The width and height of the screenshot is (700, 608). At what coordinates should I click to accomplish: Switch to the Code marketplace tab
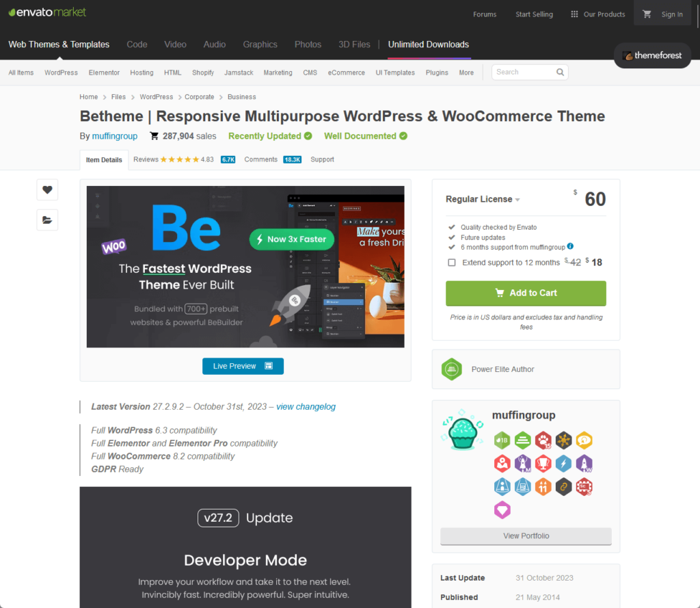point(137,44)
